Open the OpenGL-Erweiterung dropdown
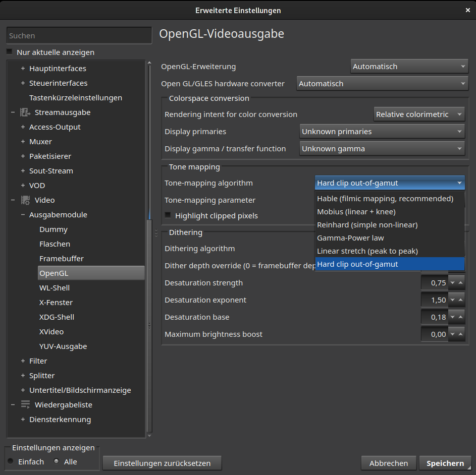Screen dimensions: 476x475 click(409, 67)
